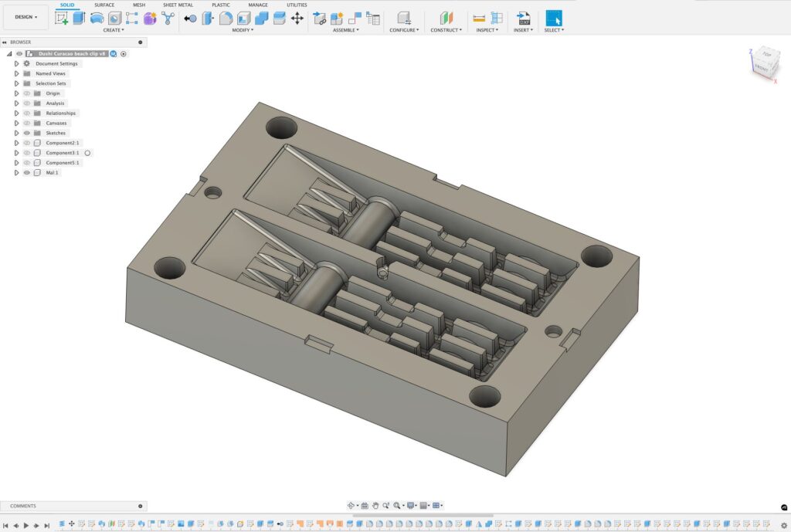Open the Bill of Materials table icon

coord(373,19)
